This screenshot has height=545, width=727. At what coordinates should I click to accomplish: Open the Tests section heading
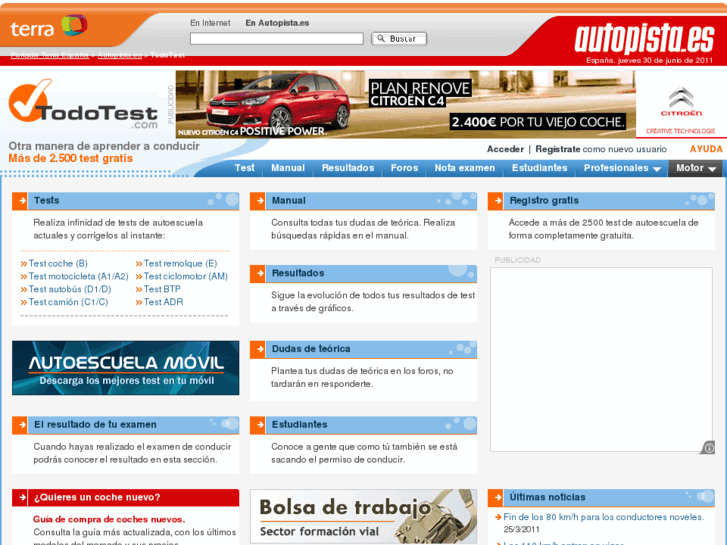(x=46, y=200)
